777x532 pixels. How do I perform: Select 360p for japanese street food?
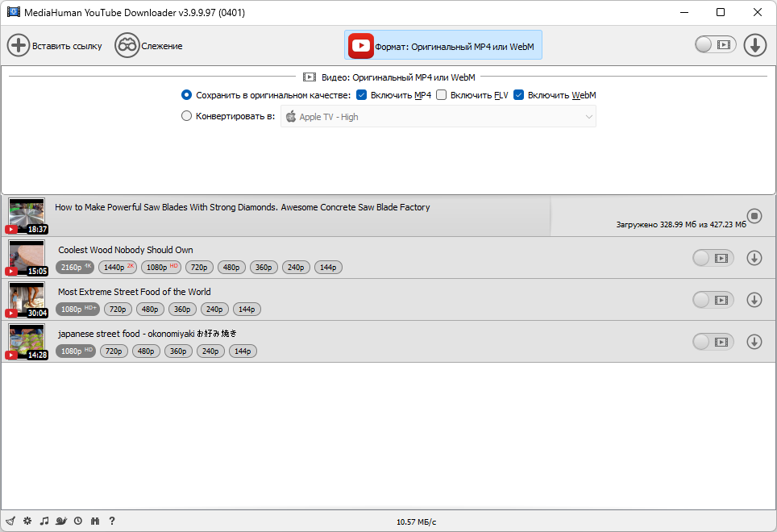point(178,351)
